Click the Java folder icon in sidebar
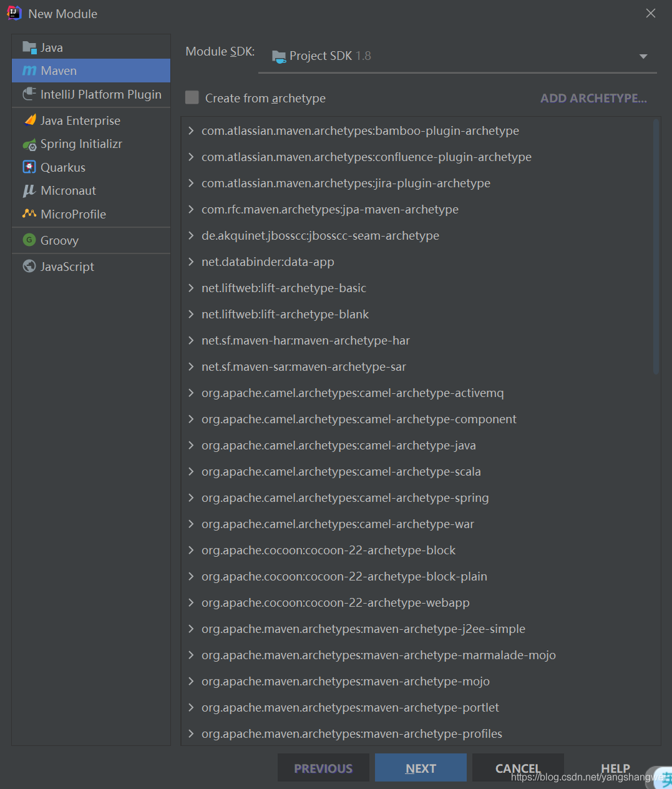The height and width of the screenshot is (789, 672). coord(29,47)
